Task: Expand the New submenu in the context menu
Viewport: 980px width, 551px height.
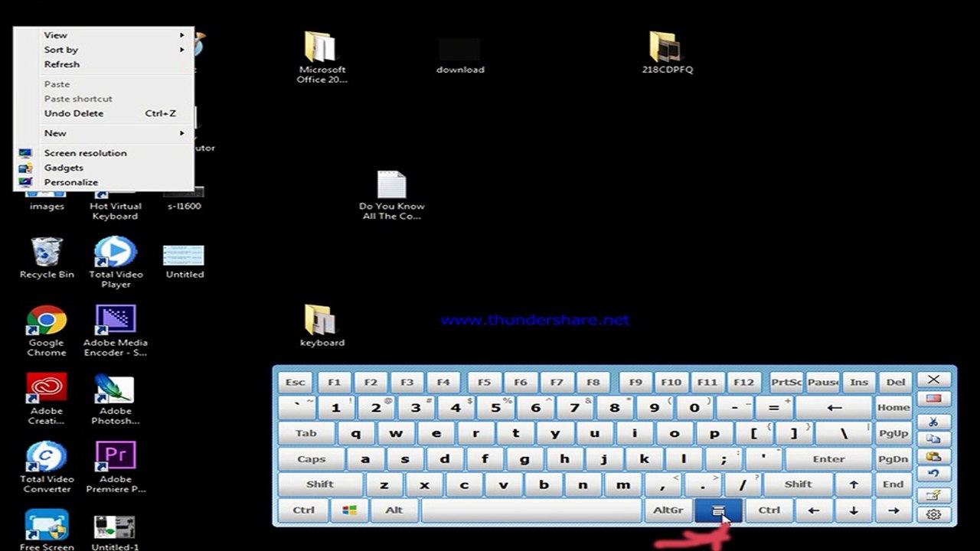Action: pyautogui.click(x=103, y=133)
